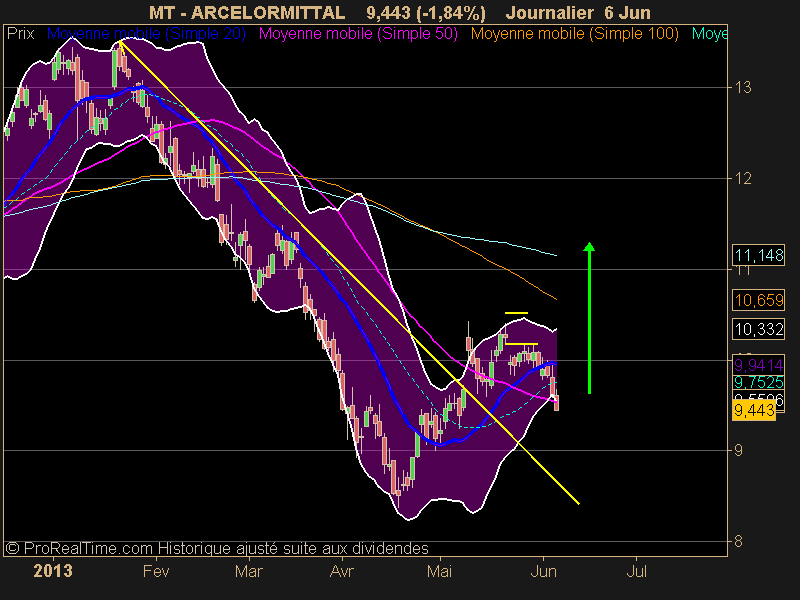
Task: Select the Prix legend label
Action: 21,34
